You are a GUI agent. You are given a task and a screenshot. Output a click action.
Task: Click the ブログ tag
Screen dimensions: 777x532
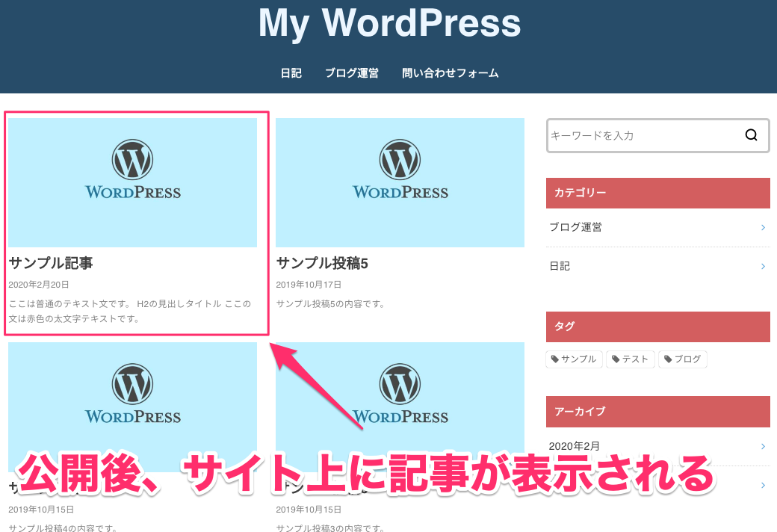(682, 359)
